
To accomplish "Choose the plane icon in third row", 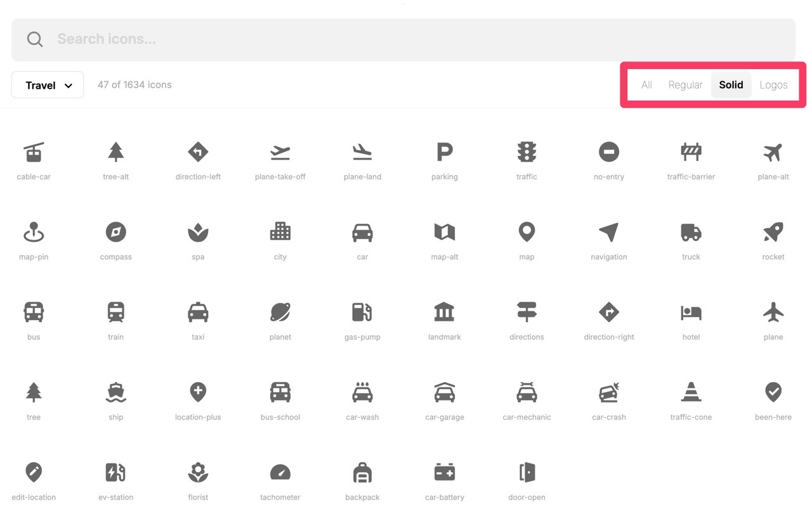I will [773, 312].
